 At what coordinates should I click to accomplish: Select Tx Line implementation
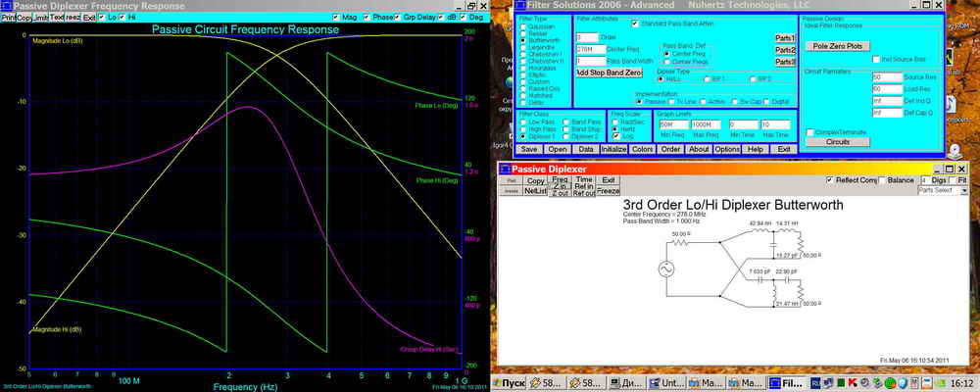(x=671, y=101)
